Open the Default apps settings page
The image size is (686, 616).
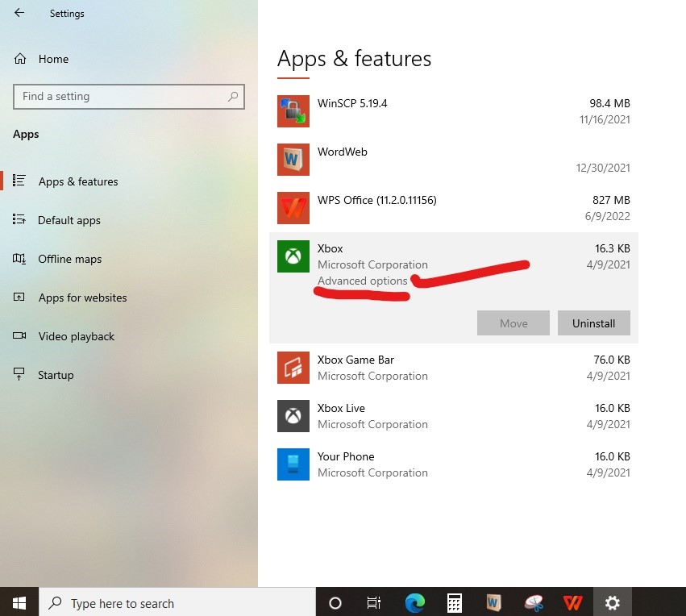click(69, 220)
